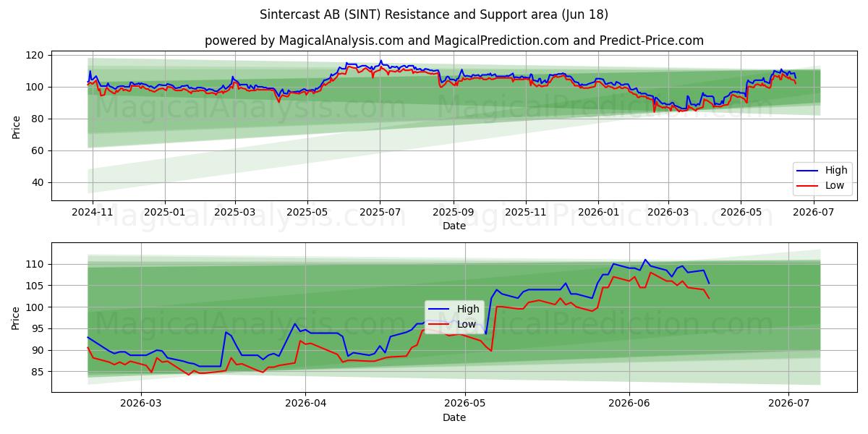
Task: Click the '2026-07' date tick on bottom chart
Action: 788,404
